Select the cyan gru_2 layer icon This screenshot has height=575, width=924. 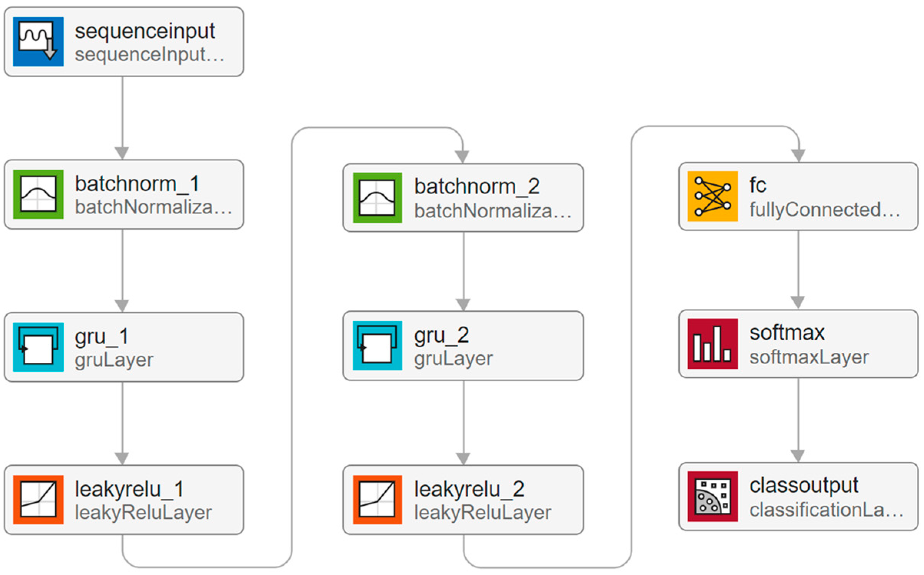pyautogui.click(x=377, y=345)
